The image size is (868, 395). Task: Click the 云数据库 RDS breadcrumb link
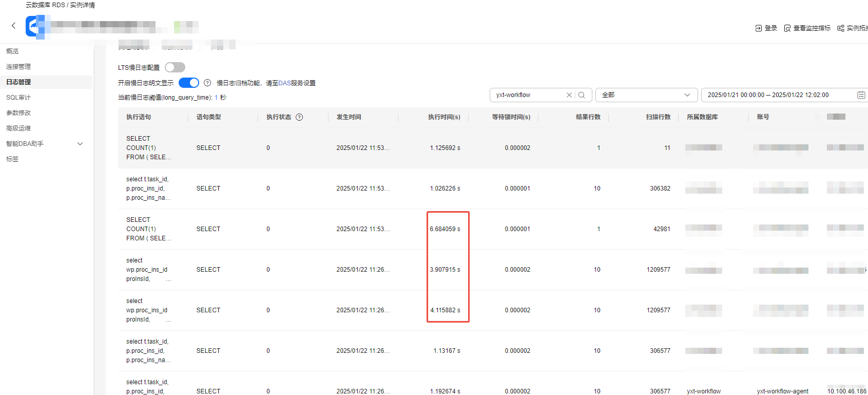tap(45, 5)
